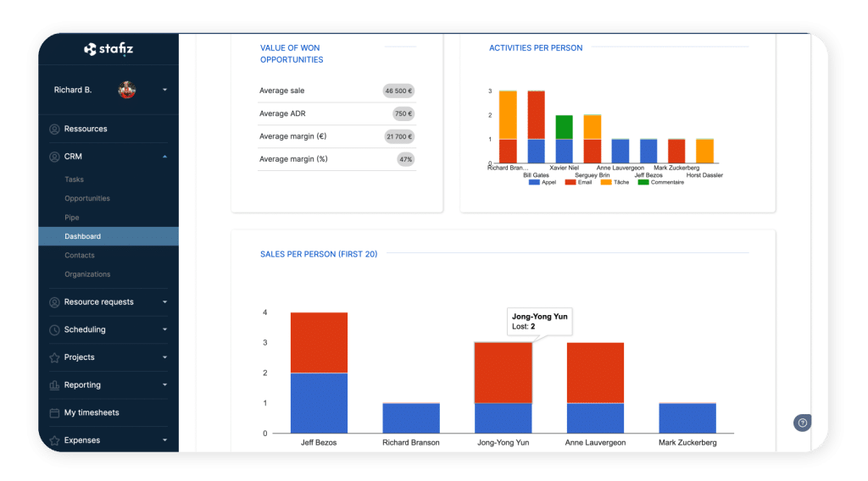Image resolution: width=868 pixels, height=481 pixels.
Task: Click the Expenses star icon
Action: [x=54, y=440]
